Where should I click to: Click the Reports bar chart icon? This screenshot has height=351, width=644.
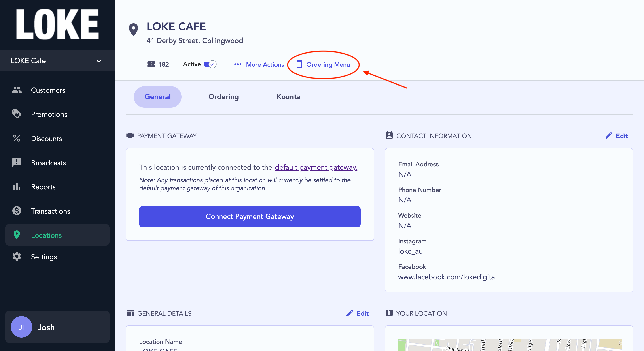click(17, 186)
